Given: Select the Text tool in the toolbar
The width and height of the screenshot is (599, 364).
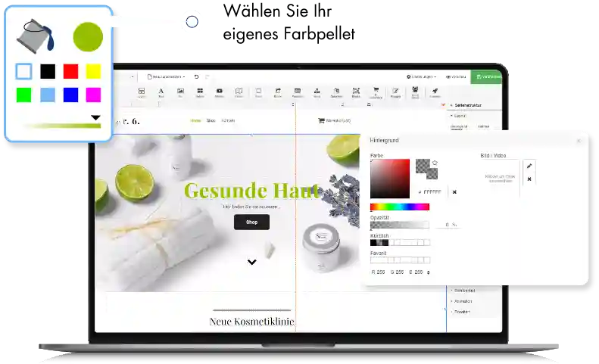Looking at the screenshot, I should [161, 92].
